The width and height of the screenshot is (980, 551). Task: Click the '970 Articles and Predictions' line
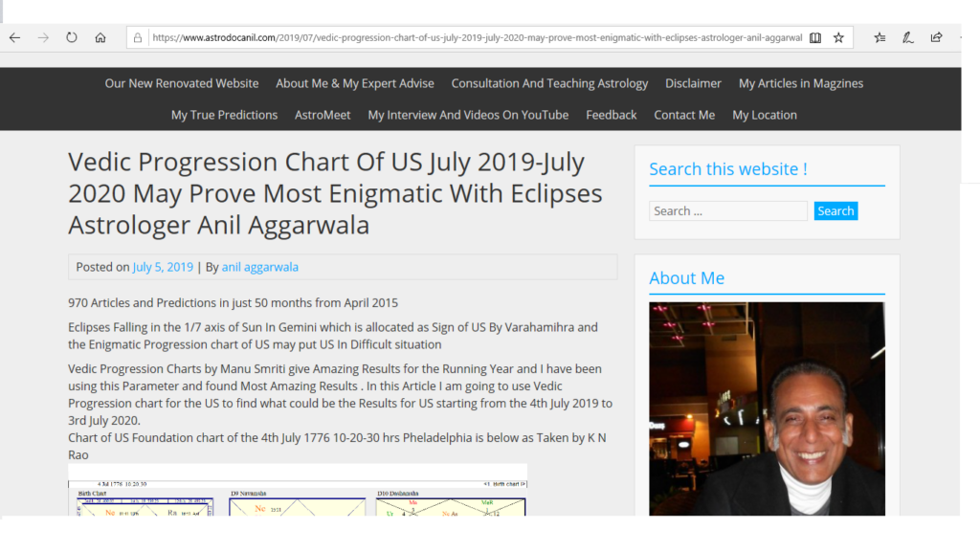click(234, 303)
